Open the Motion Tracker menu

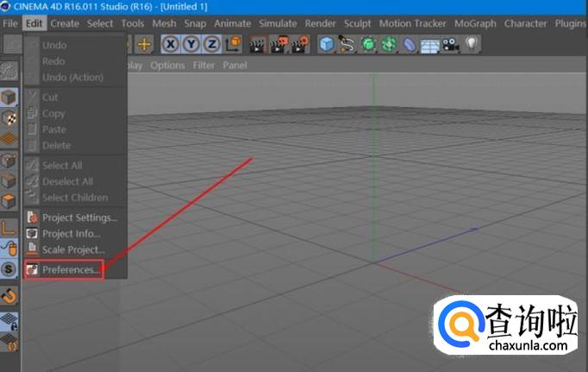pos(412,23)
